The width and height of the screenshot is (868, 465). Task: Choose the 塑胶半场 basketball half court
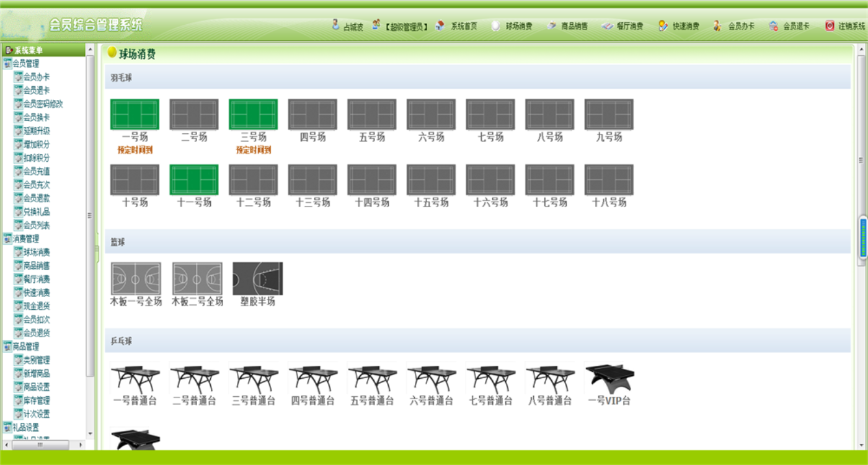coord(257,278)
